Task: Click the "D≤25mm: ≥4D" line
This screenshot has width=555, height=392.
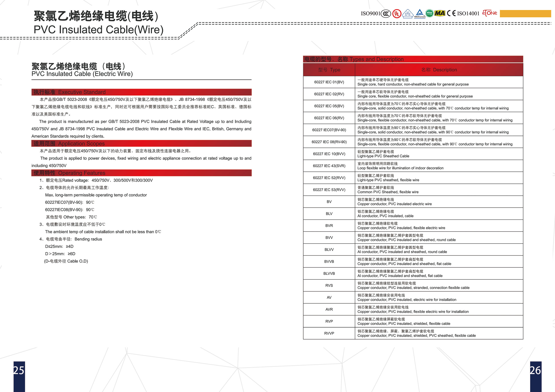Action: [x=59, y=247]
